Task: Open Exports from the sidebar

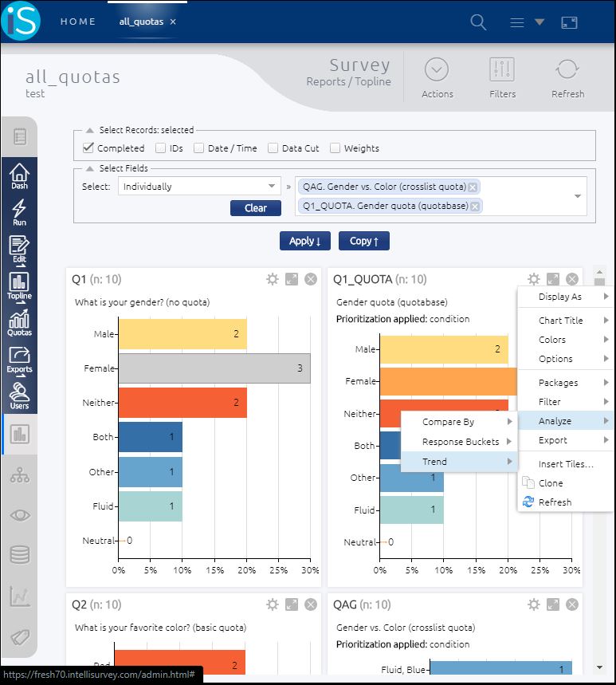Action: pyautogui.click(x=19, y=360)
